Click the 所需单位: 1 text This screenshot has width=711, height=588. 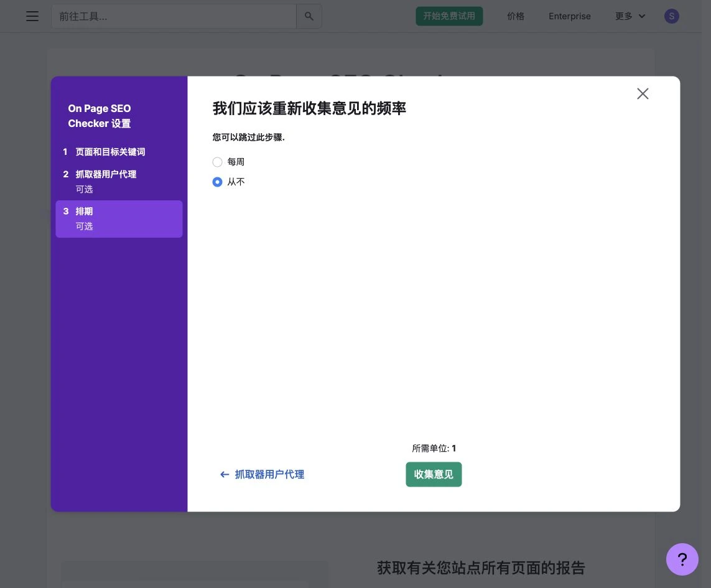pos(434,448)
